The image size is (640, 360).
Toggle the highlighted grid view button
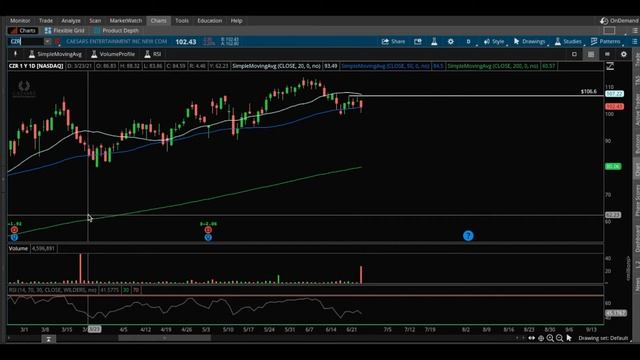click(x=591, y=54)
